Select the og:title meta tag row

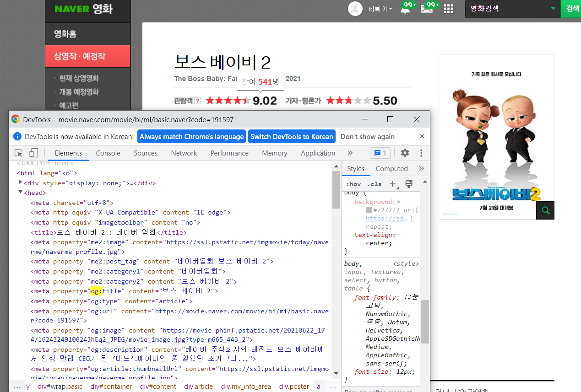coord(125,291)
